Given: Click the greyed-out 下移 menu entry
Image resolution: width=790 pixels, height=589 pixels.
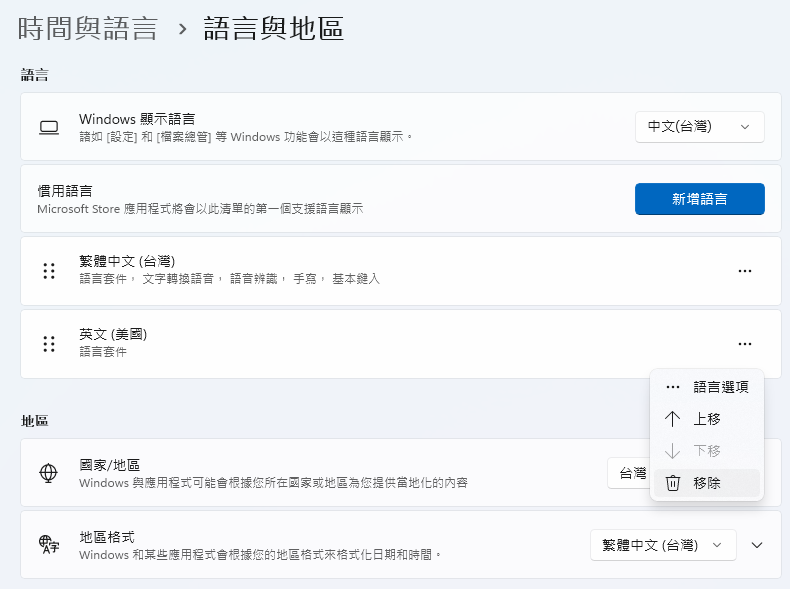Looking at the screenshot, I should coord(707,451).
